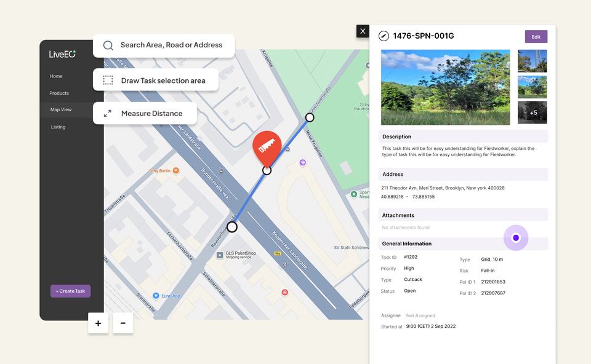
Task: Select the middle measurement point below the pin
Action: (x=267, y=170)
